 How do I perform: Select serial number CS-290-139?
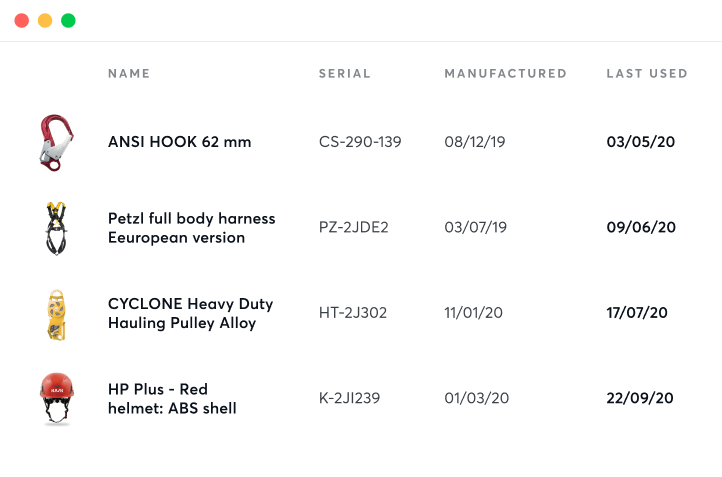coord(360,142)
